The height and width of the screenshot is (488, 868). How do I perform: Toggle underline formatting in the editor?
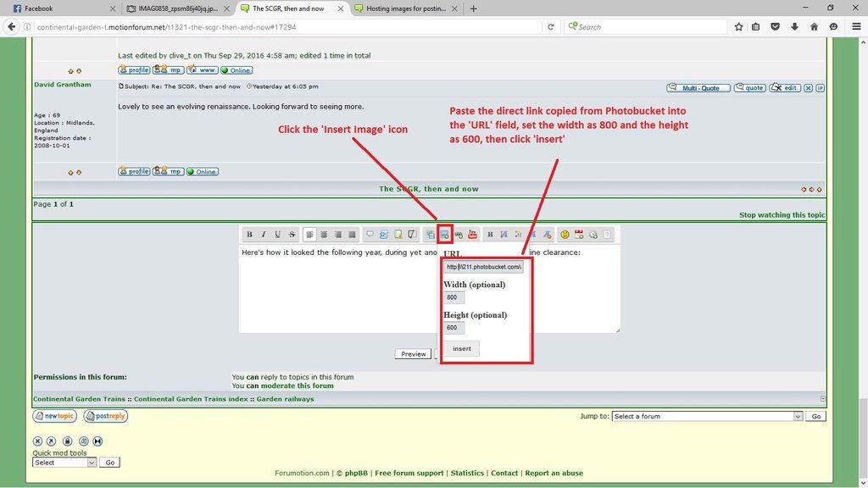[x=278, y=235]
